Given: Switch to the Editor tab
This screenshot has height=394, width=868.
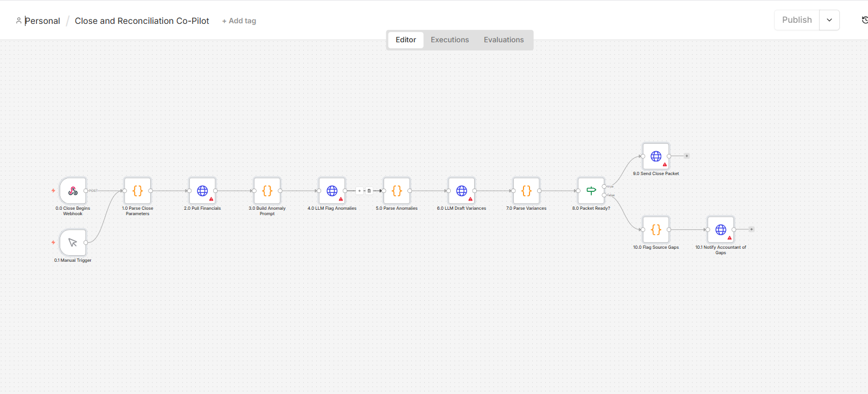Looking at the screenshot, I should 406,40.
